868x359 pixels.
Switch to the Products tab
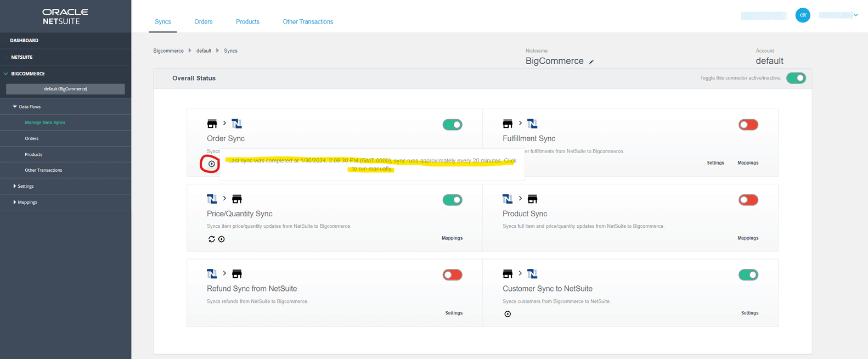247,22
